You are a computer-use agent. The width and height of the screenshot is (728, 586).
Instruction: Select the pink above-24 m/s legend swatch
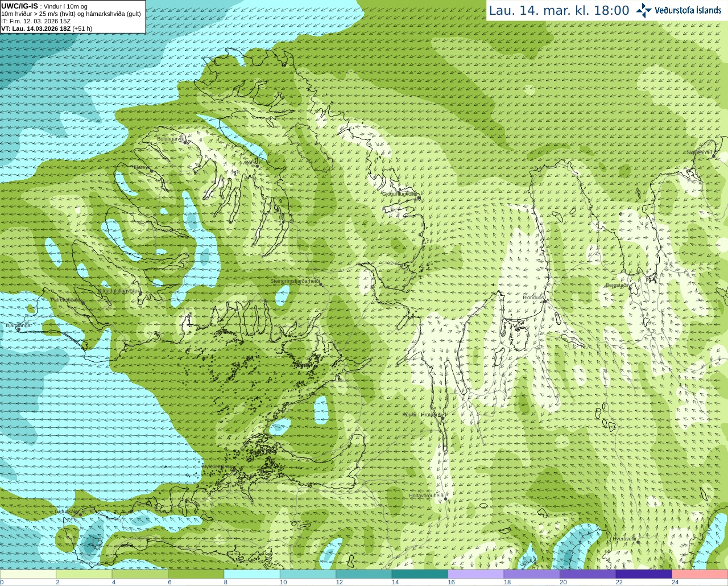click(x=700, y=574)
